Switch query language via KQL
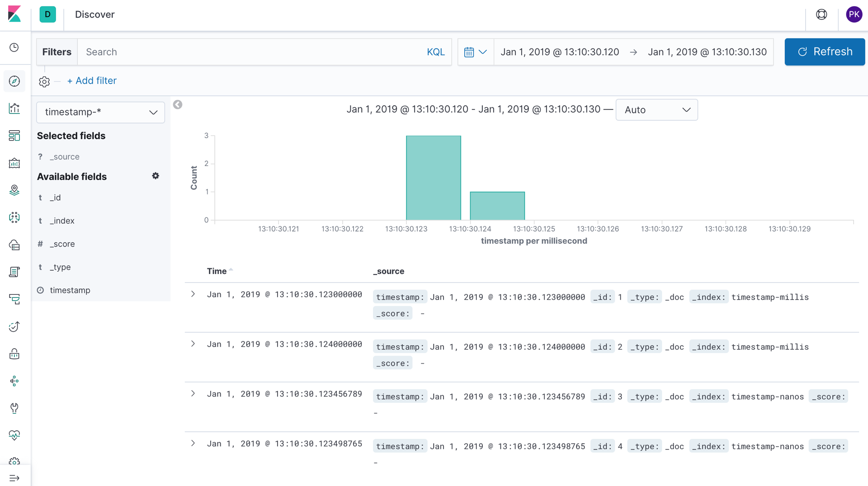Image resolution: width=868 pixels, height=486 pixels. [x=436, y=52]
